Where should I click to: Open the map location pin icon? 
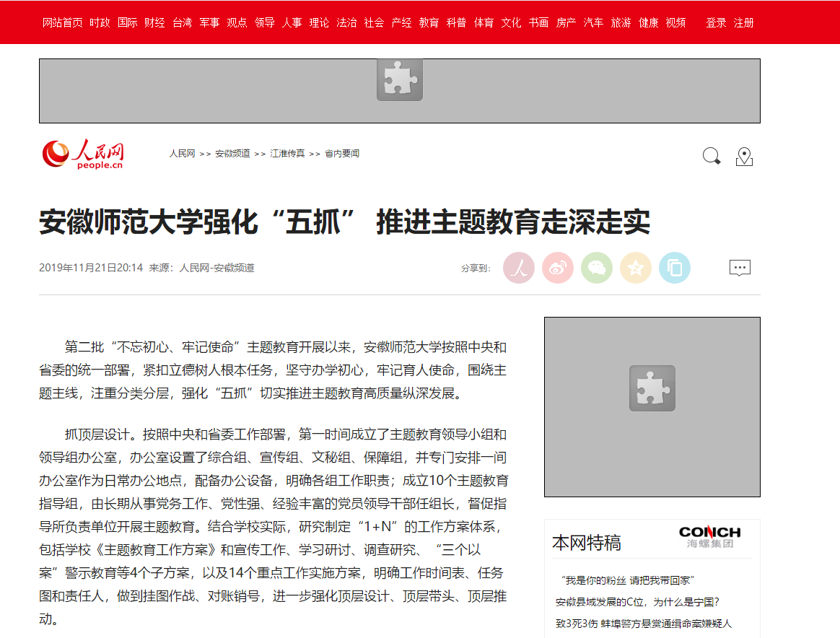744,157
